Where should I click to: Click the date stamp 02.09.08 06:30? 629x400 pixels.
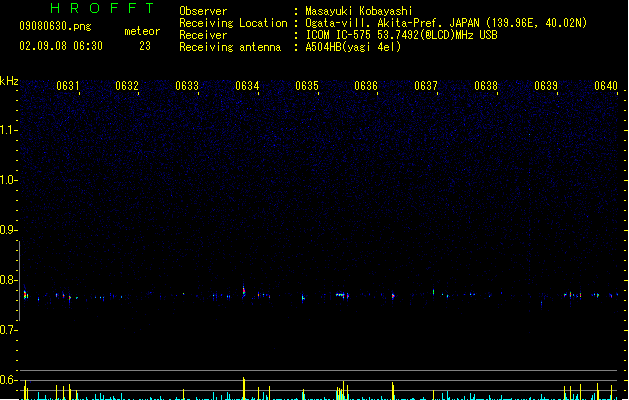[x=61, y=46]
